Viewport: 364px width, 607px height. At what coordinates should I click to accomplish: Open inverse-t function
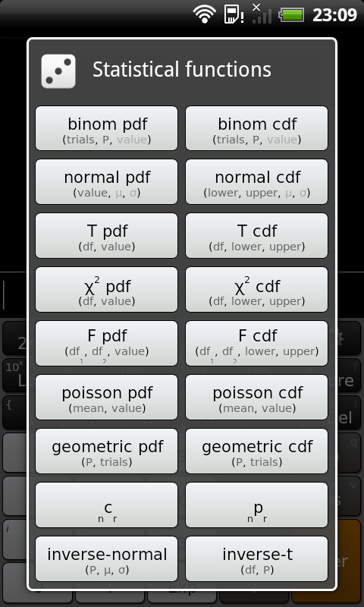(x=257, y=558)
